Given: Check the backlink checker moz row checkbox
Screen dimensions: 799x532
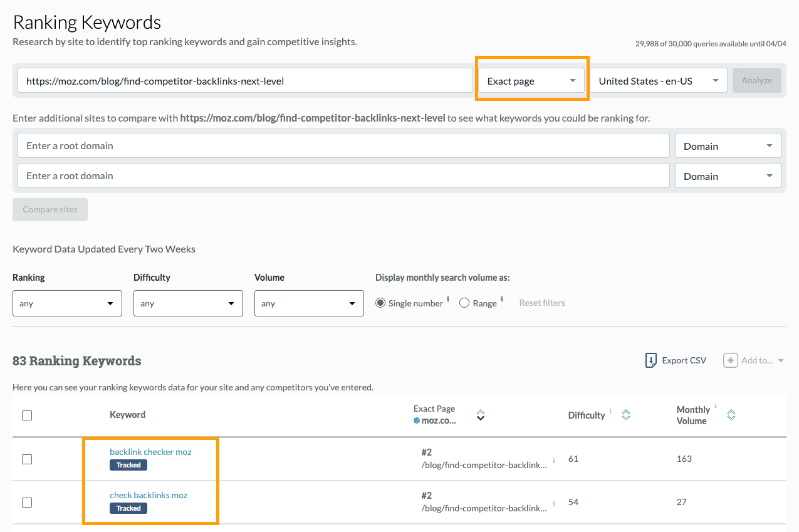Looking at the screenshot, I should (x=26, y=459).
